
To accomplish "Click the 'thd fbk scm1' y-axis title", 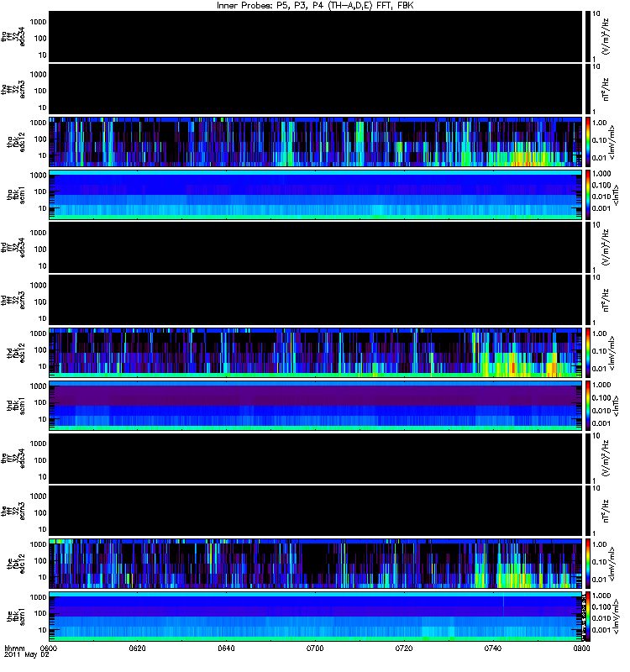I will click(x=16, y=406).
